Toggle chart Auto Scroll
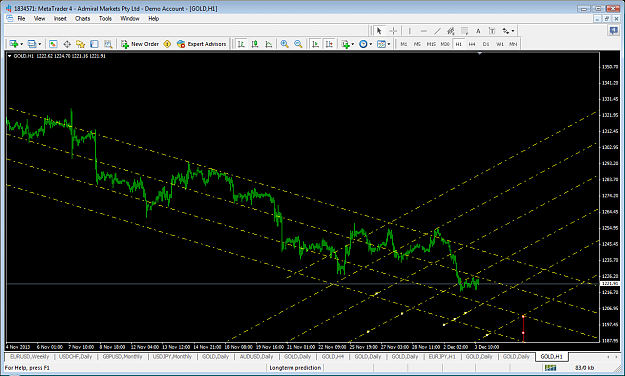 pyautogui.click(x=315, y=44)
